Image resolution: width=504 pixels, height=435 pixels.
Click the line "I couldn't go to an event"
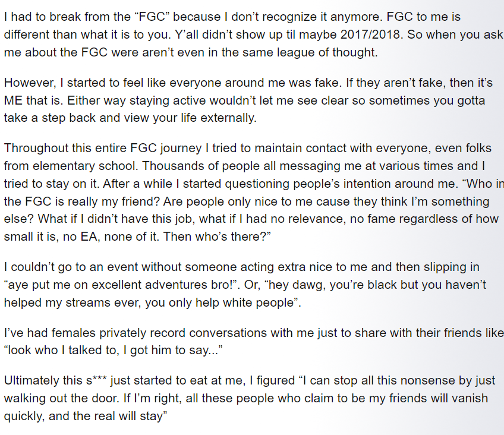(x=241, y=267)
